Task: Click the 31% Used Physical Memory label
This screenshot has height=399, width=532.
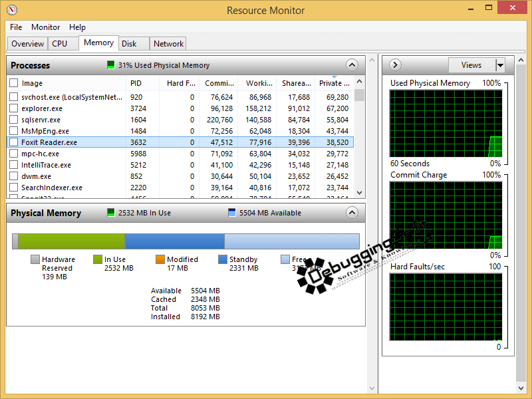Action: click(x=164, y=65)
